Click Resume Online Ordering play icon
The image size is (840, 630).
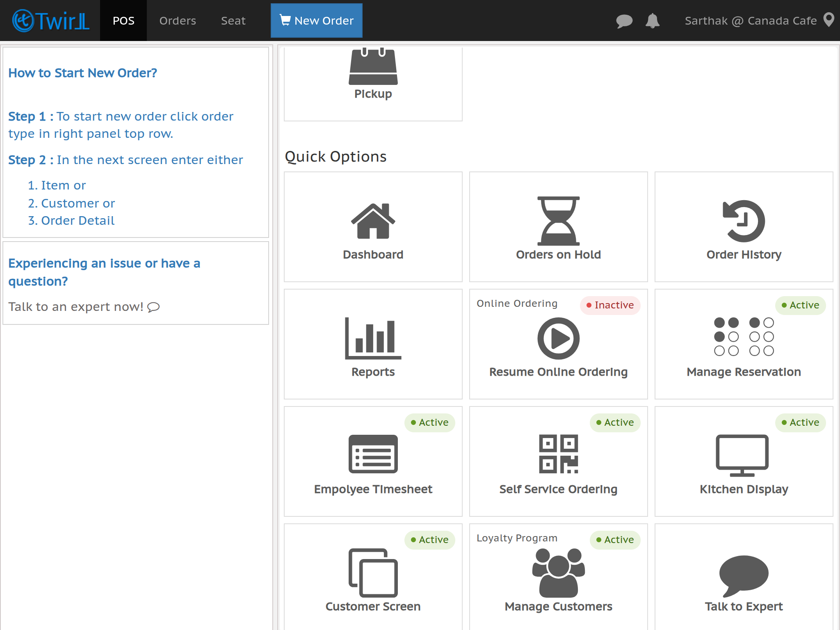[x=558, y=338]
